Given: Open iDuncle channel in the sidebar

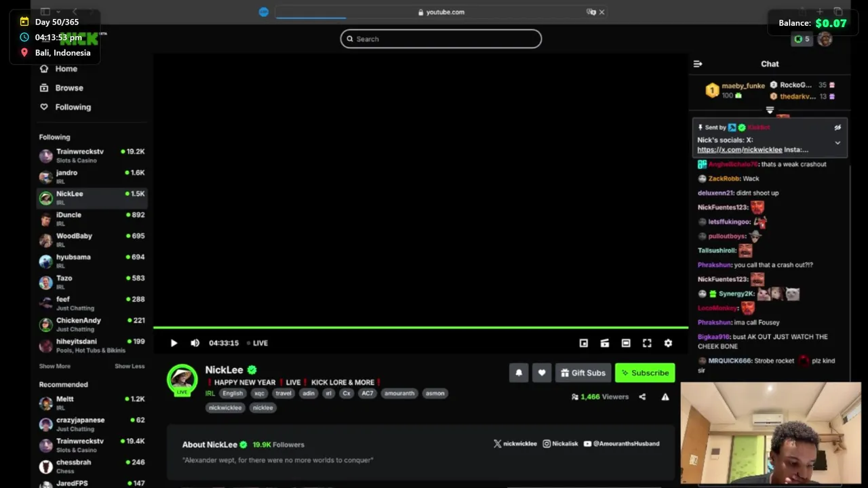Looking at the screenshot, I should (x=92, y=219).
